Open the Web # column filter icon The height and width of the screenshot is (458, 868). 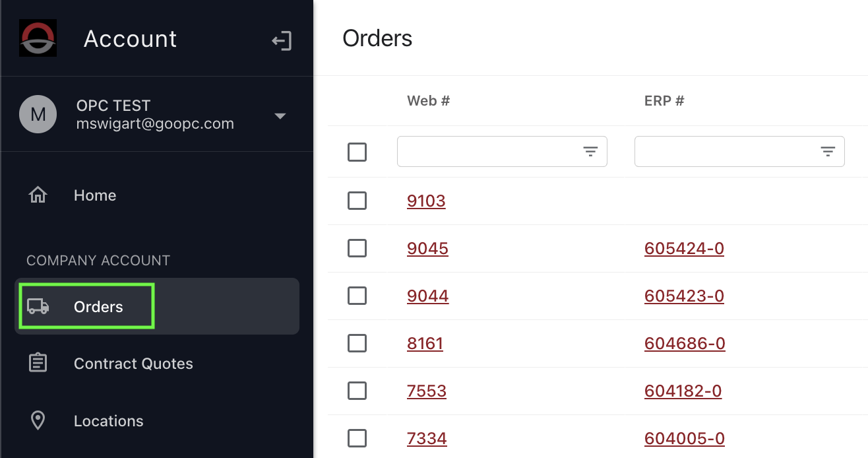[x=590, y=151]
